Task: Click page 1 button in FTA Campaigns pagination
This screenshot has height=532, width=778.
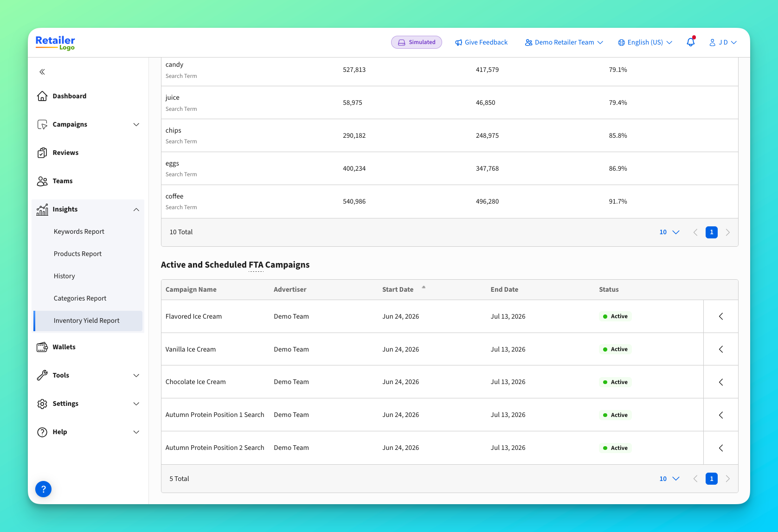Action: [x=712, y=479]
